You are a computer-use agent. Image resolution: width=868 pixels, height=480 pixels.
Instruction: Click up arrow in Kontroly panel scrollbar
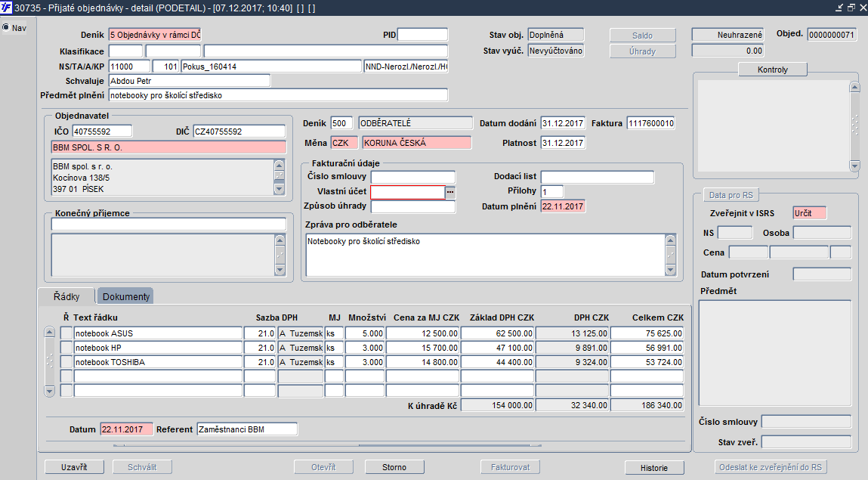pyautogui.click(x=854, y=88)
